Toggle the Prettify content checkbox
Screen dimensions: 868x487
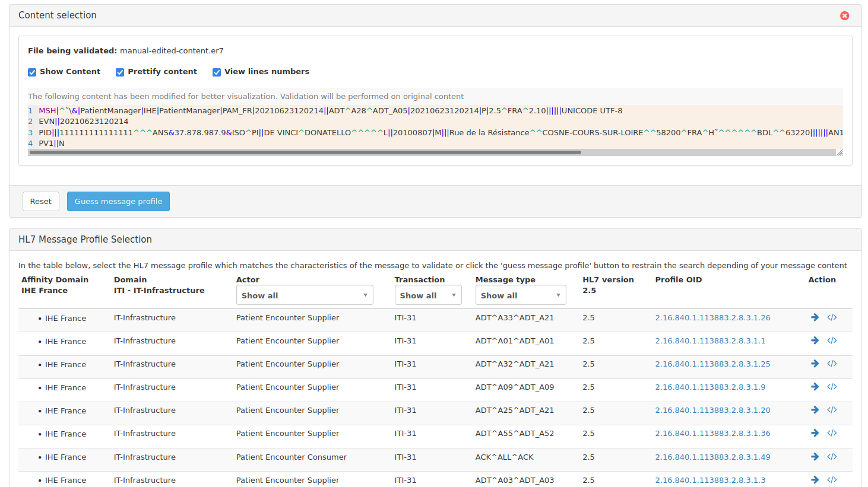120,72
